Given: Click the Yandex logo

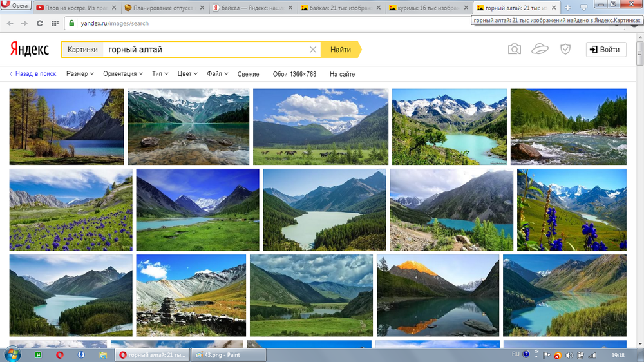Looking at the screenshot, I should (30, 50).
